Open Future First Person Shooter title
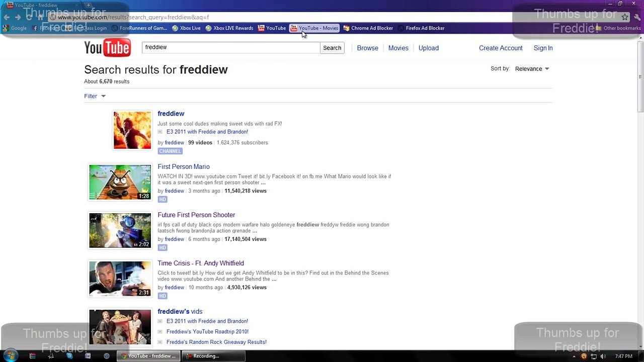The width and height of the screenshot is (644, 362). (x=196, y=215)
